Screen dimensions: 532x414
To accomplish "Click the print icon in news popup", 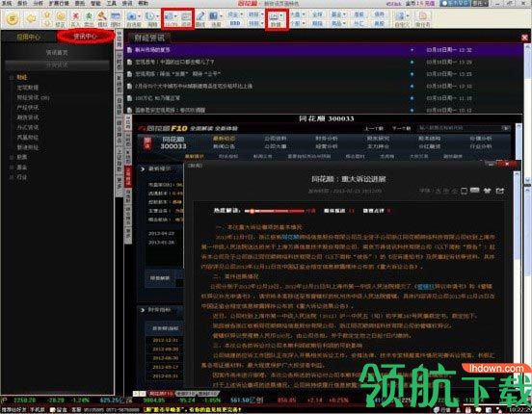I will click(475, 191).
